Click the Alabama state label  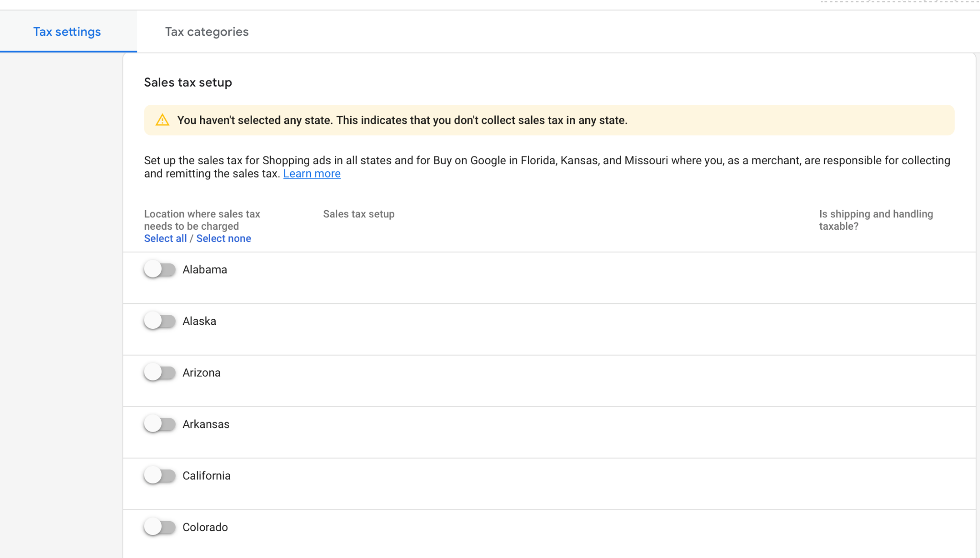tap(205, 269)
